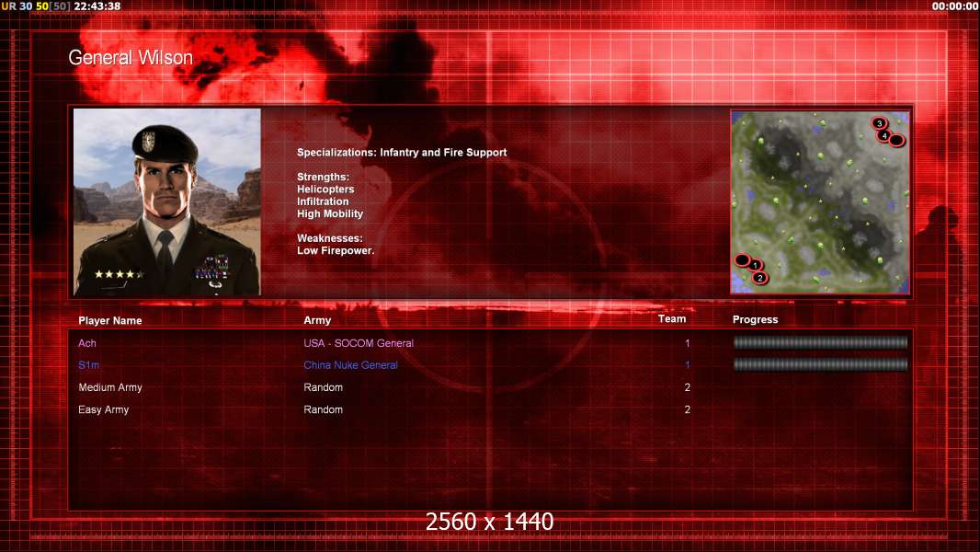Click the "UR 30" overlay stat
The width and height of the screenshot is (980, 552).
point(17,6)
